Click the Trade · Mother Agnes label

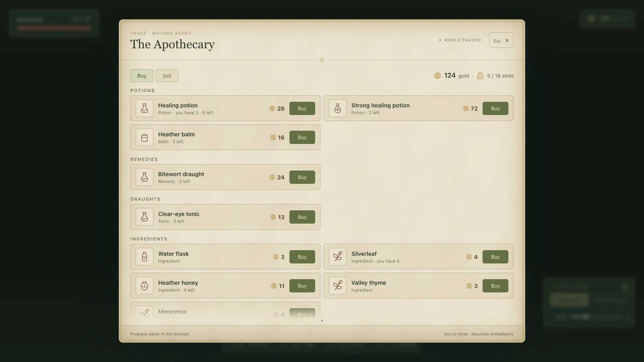161,33
